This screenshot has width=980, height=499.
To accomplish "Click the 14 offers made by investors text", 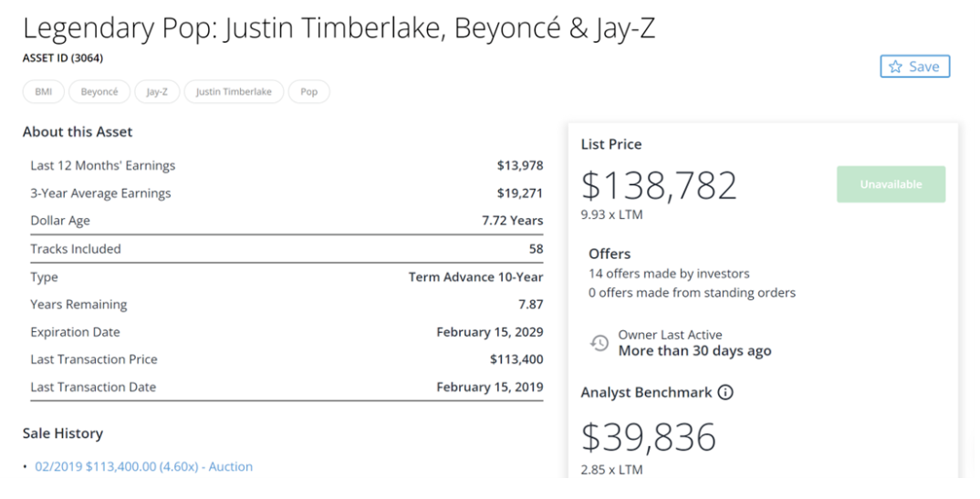I will [x=668, y=274].
